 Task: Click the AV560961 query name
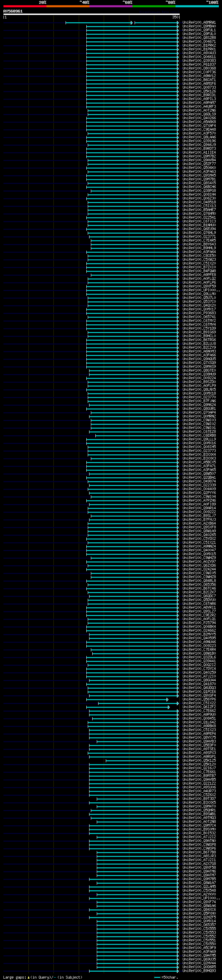[x=13, y=11]
